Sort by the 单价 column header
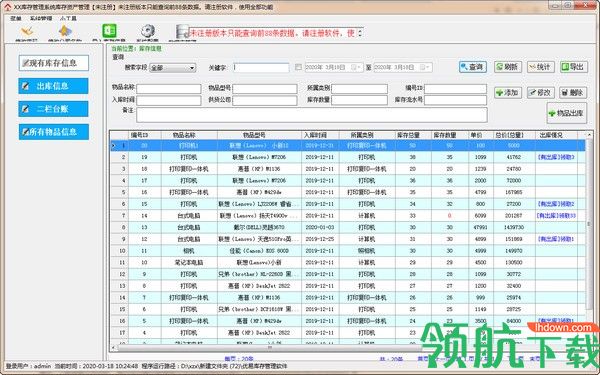 pos(481,135)
